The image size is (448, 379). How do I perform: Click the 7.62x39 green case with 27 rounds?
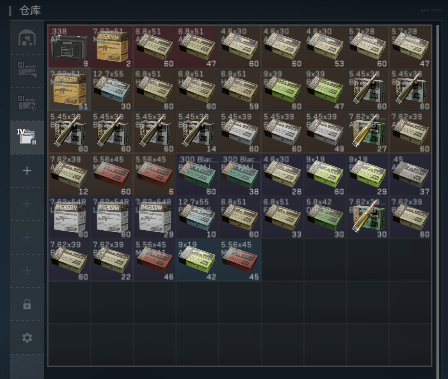(368, 132)
